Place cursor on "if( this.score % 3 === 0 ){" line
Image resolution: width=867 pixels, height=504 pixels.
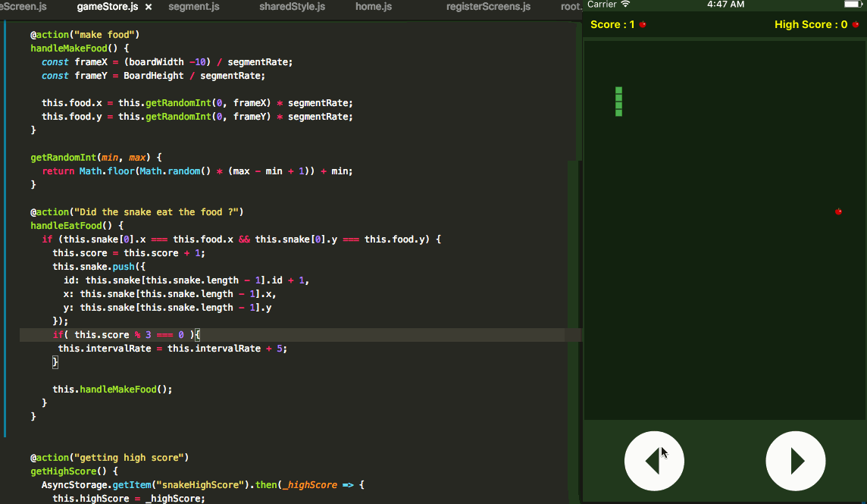click(x=127, y=335)
